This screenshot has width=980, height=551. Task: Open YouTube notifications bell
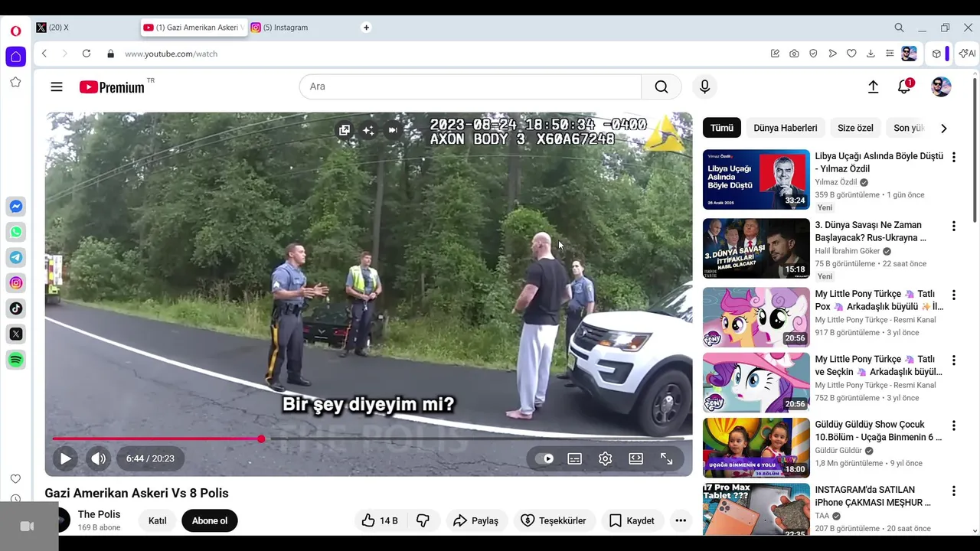click(904, 86)
